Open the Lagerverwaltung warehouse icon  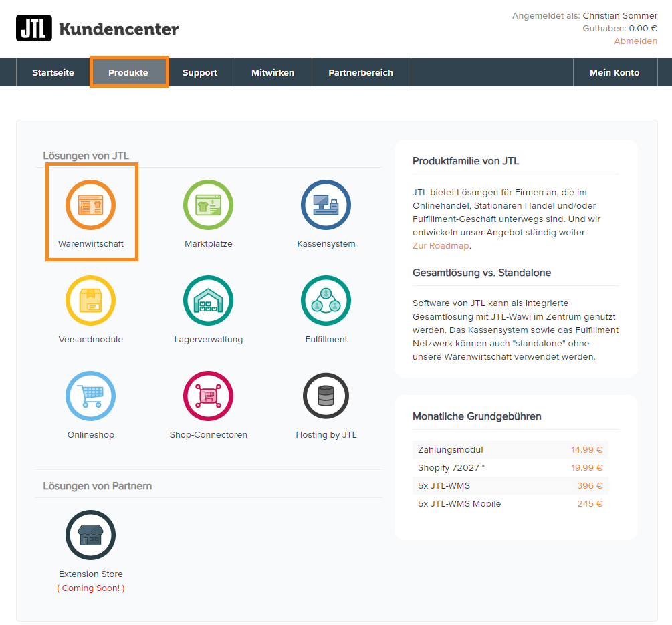tap(208, 301)
